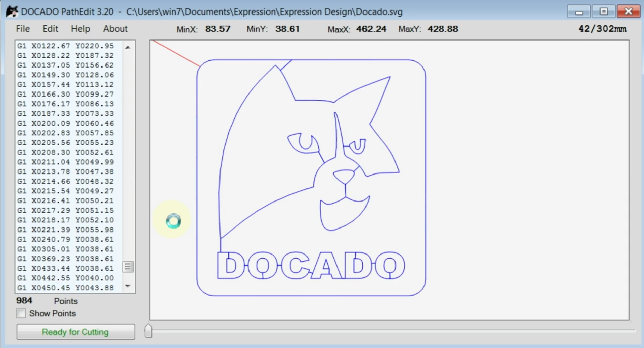Open the Edit menu
644x348 pixels.
click(50, 29)
